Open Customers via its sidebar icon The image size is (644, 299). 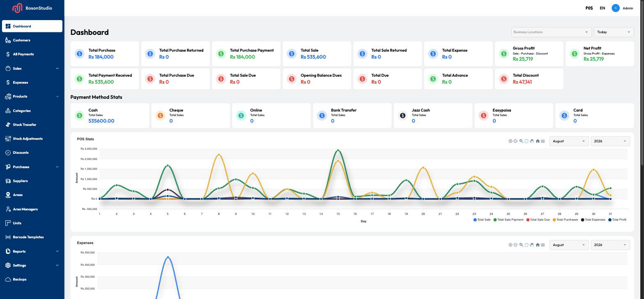tap(8, 40)
